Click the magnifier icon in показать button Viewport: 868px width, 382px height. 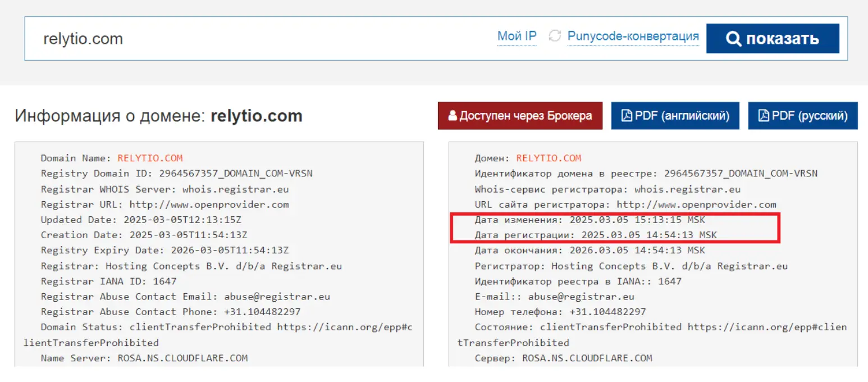click(734, 38)
